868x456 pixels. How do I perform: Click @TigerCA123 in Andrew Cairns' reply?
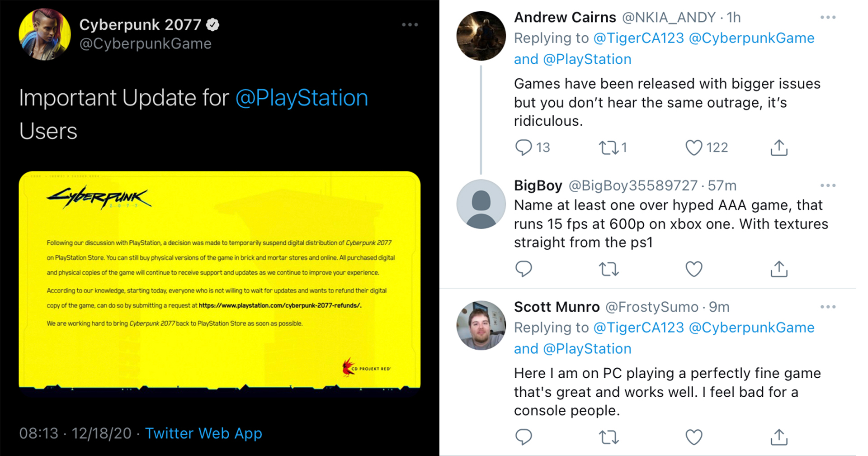(x=638, y=38)
